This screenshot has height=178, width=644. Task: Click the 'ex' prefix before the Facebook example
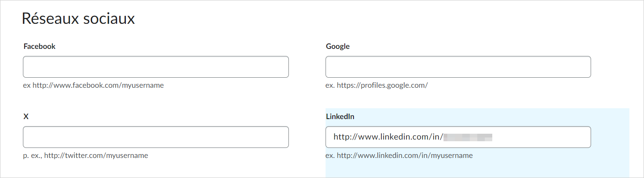(27, 85)
